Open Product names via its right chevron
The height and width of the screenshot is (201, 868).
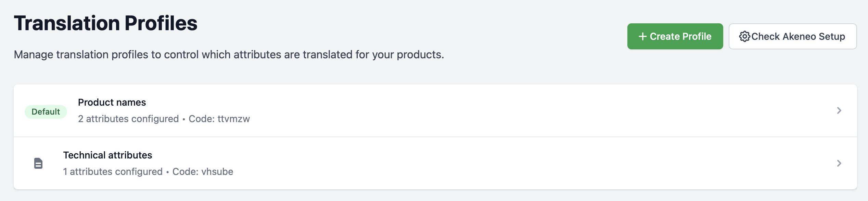click(x=839, y=110)
